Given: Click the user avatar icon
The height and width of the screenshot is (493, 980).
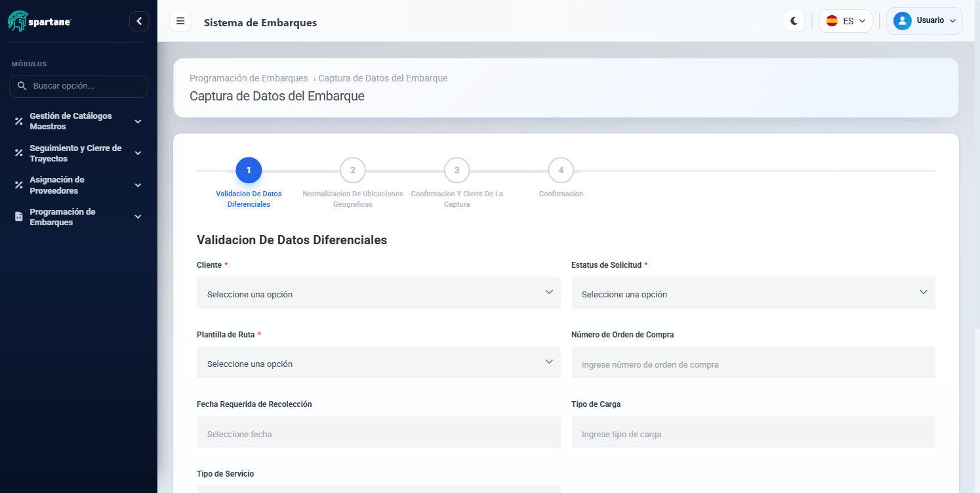Looking at the screenshot, I should (x=903, y=21).
